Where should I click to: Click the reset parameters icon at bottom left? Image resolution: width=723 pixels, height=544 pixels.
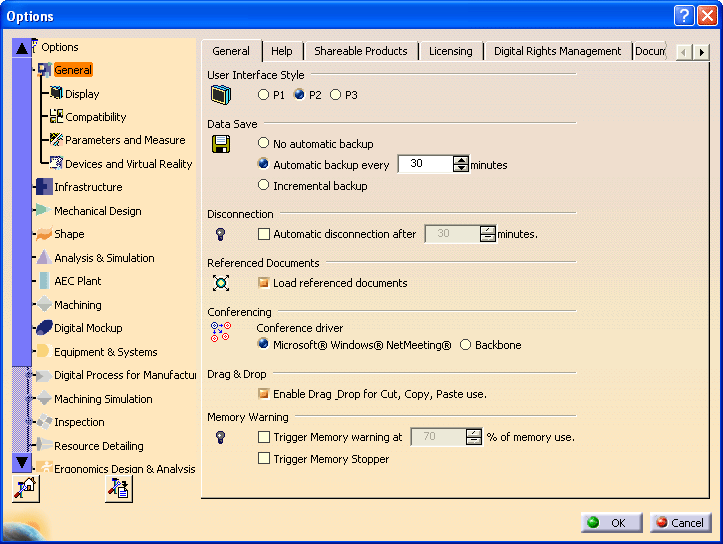click(x=25, y=488)
